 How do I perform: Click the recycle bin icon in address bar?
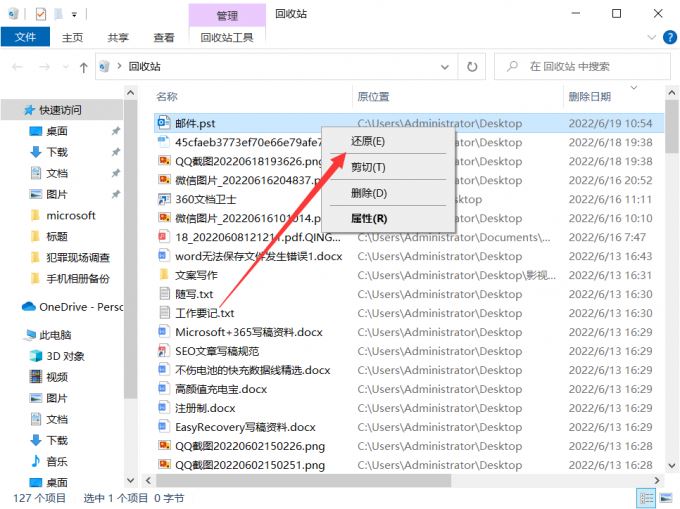coord(104,67)
